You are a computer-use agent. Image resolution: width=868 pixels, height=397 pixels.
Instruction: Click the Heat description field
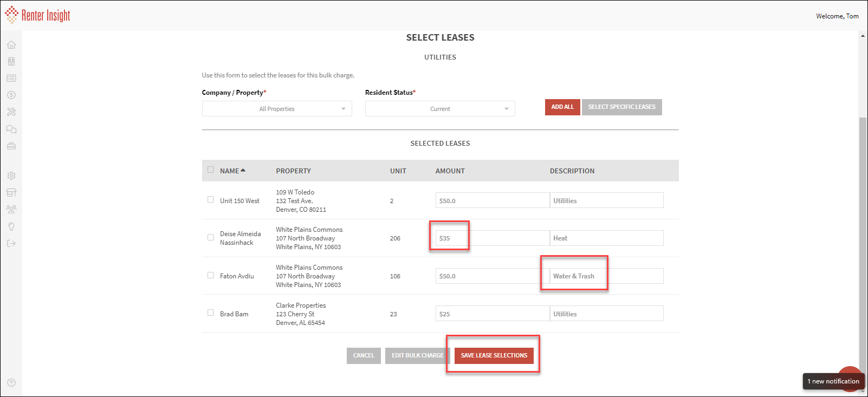[x=607, y=238]
